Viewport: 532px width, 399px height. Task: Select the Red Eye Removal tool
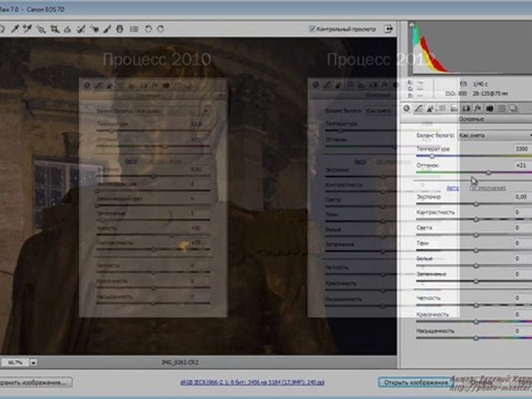[94, 29]
